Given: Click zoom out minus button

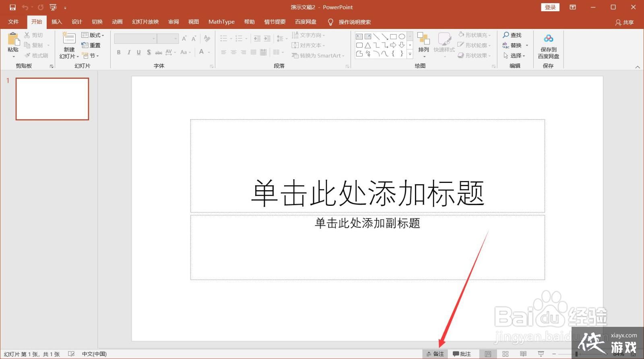Looking at the screenshot, I should click(x=554, y=354).
